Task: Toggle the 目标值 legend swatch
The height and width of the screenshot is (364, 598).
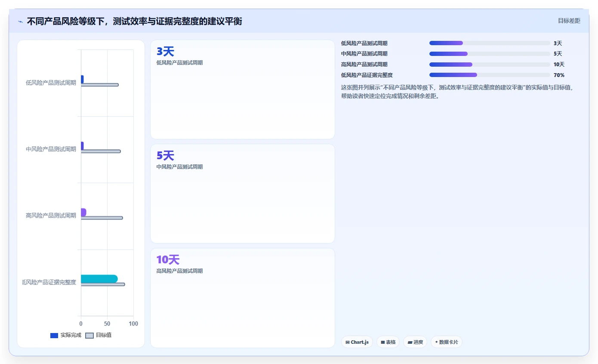Action: point(89,336)
